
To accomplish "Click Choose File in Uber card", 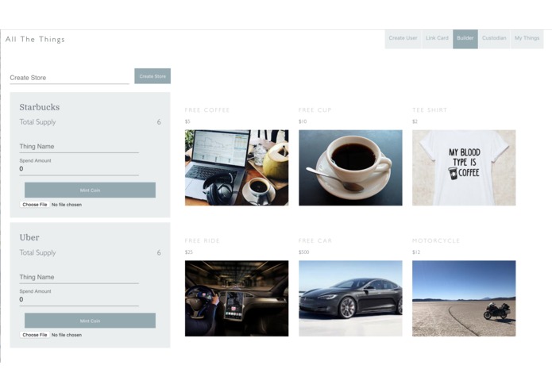I will [x=35, y=335].
